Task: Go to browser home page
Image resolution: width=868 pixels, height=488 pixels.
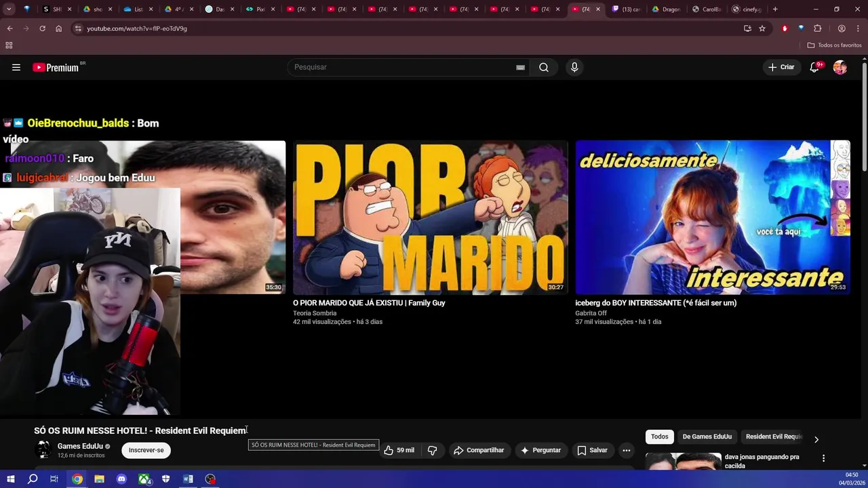Action: click(x=58, y=28)
